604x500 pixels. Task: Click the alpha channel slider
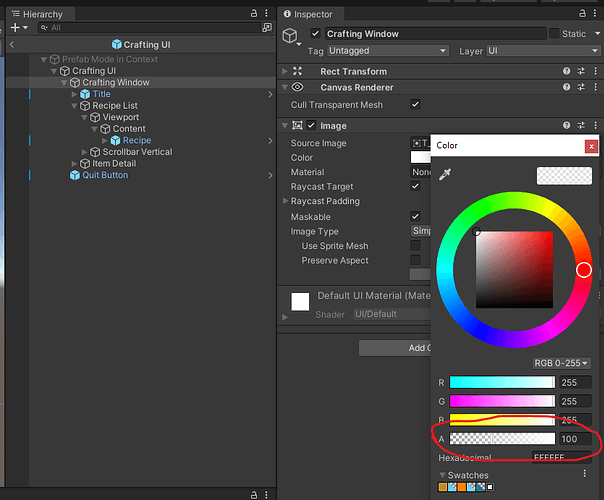pyautogui.click(x=502, y=438)
